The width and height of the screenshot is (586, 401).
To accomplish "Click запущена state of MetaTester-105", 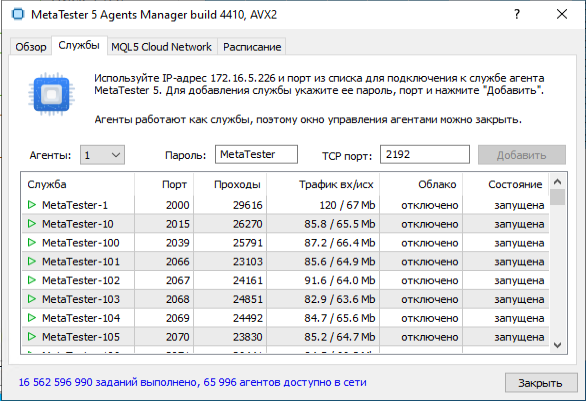I will [x=519, y=337].
